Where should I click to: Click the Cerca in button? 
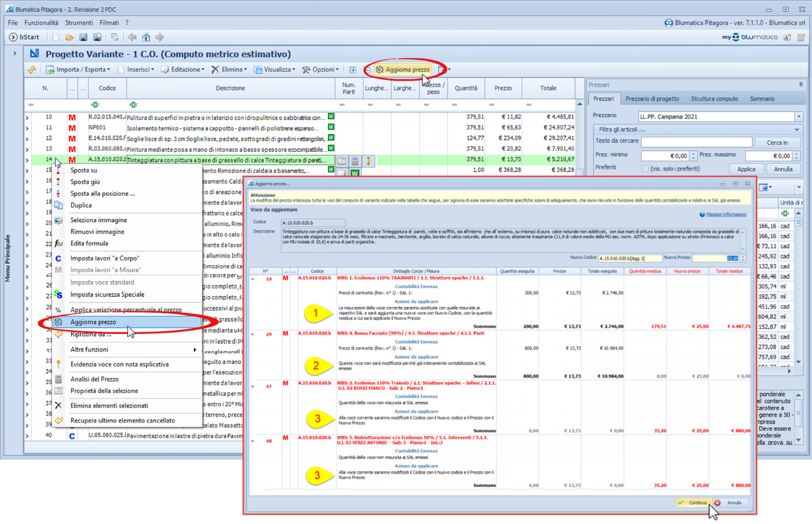(777, 143)
